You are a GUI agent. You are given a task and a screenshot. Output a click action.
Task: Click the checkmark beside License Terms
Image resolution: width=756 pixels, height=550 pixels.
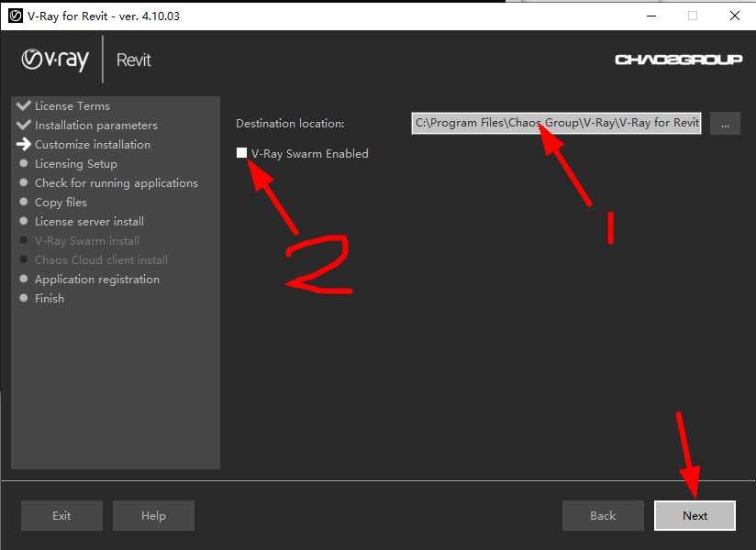coord(23,105)
